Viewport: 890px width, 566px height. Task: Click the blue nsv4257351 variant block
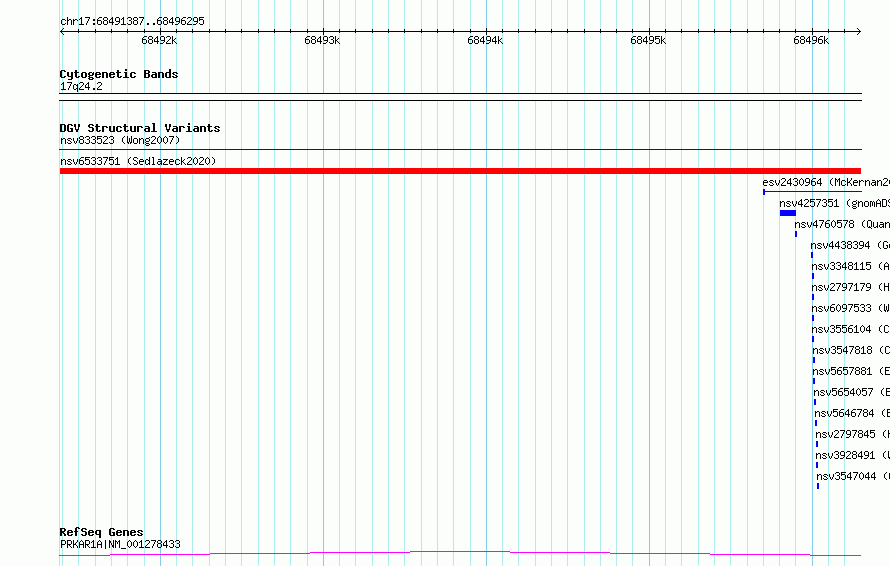click(788, 213)
